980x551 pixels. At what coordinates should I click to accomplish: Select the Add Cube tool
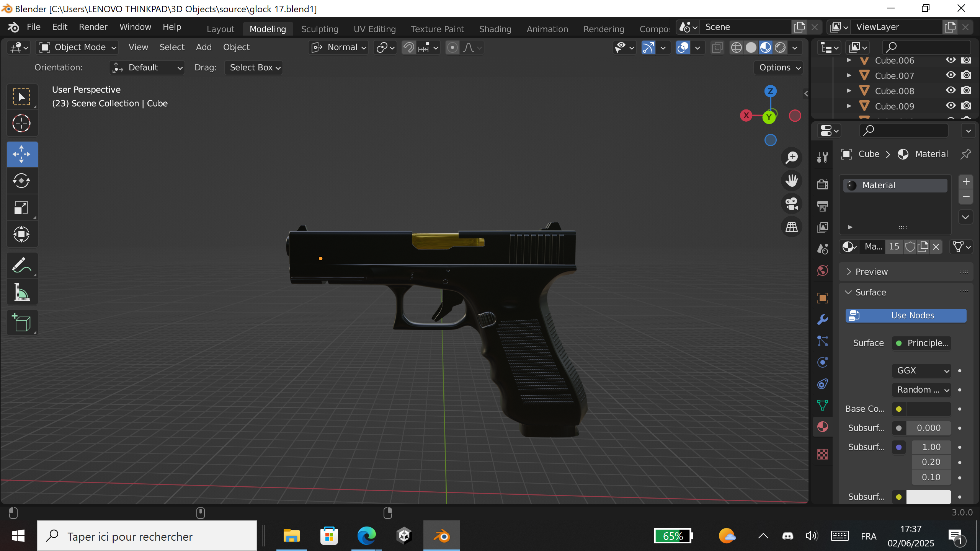pyautogui.click(x=22, y=323)
